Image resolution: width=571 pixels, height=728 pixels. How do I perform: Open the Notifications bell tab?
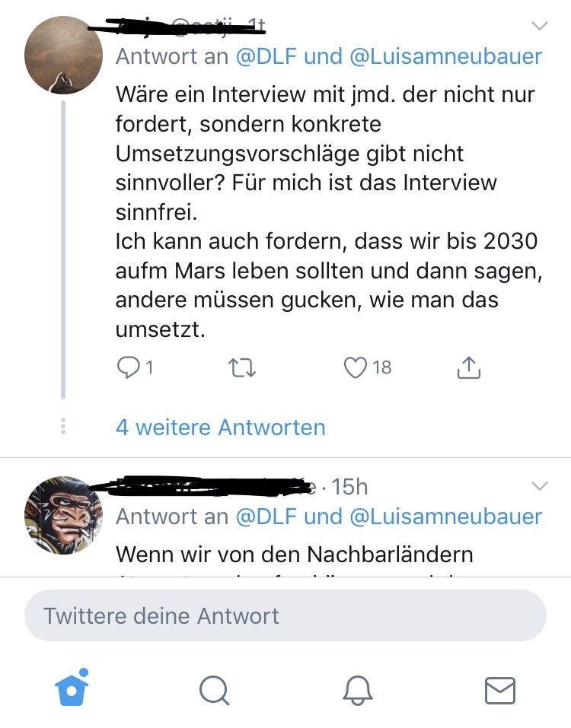coord(357,691)
